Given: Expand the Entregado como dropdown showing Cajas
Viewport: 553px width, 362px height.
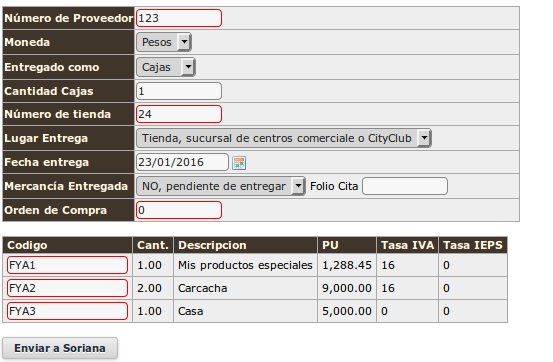Looking at the screenshot, I should tap(166, 67).
